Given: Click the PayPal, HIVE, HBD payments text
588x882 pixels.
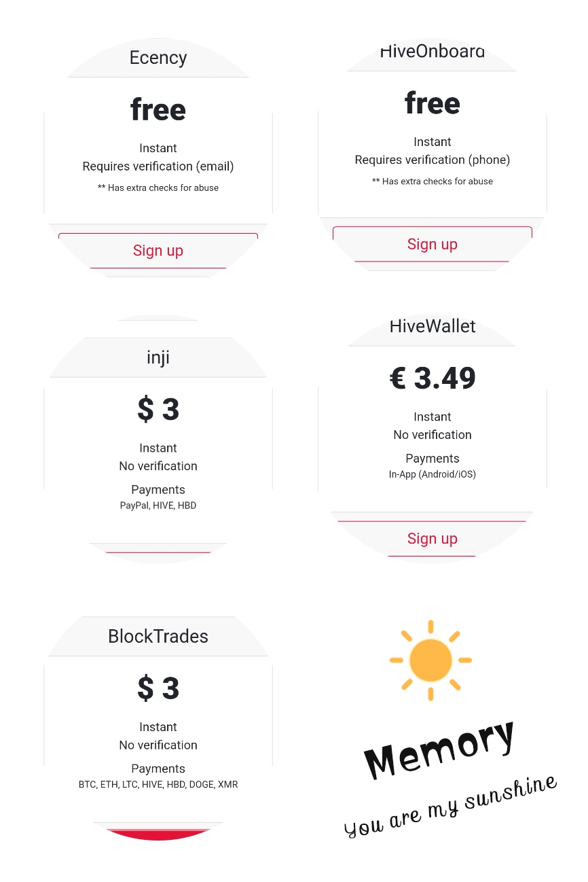Looking at the screenshot, I should (158, 506).
